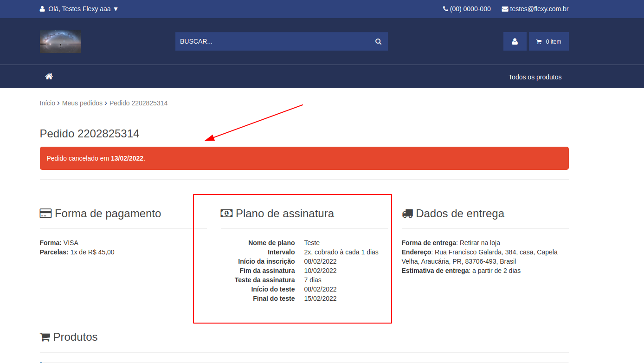Screen dimensions: 644x363
Task: Click money icon beside Plano de assinatura
Action: click(226, 214)
